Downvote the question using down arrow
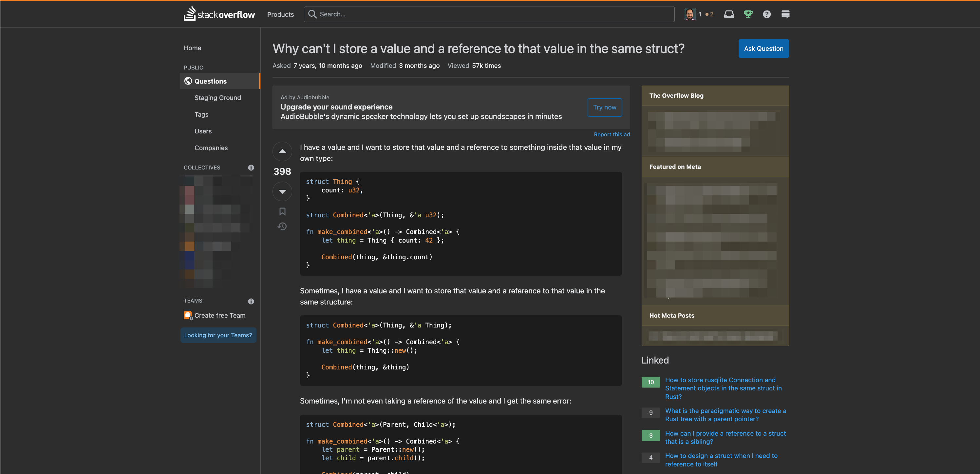Image resolution: width=980 pixels, height=474 pixels. click(283, 191)
